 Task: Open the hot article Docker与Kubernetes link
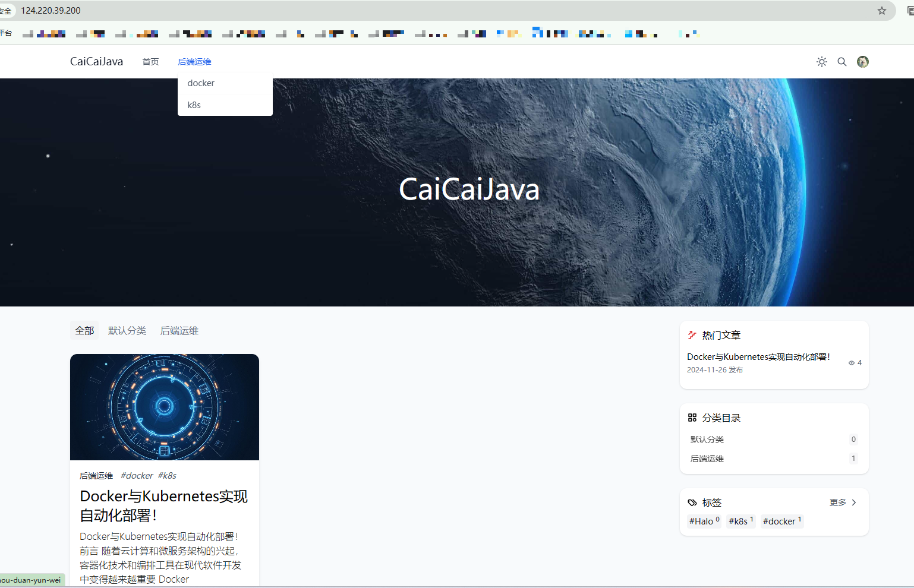758,357
